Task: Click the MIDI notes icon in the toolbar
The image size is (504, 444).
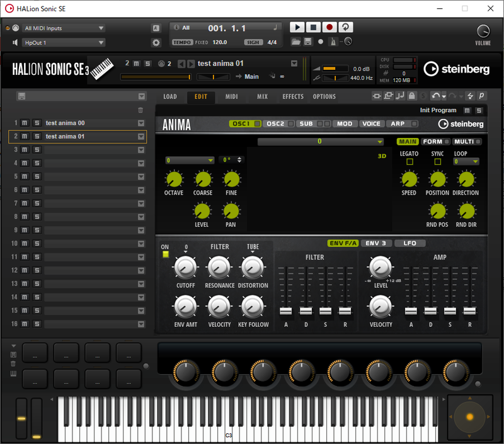Action: tap(400, 96)
